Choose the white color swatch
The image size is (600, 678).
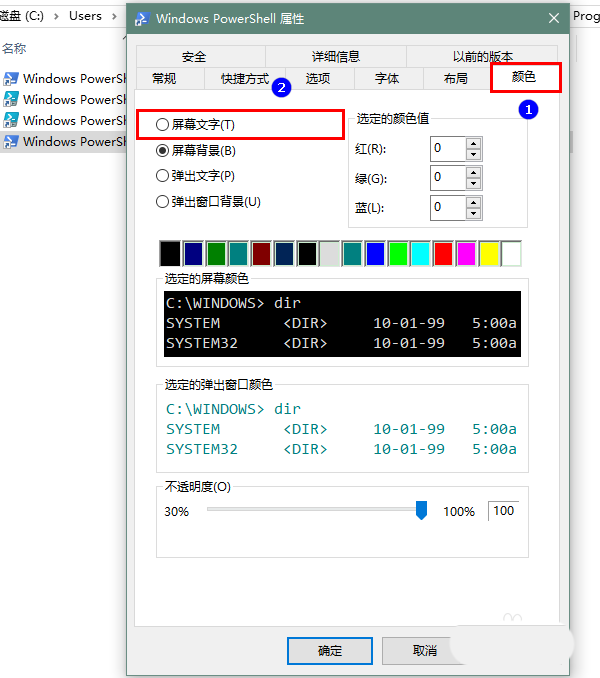tap(511, 254)
